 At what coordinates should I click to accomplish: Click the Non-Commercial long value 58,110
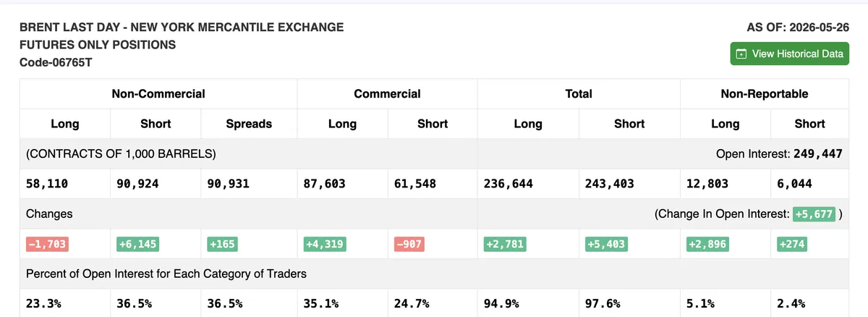point(47,184)
